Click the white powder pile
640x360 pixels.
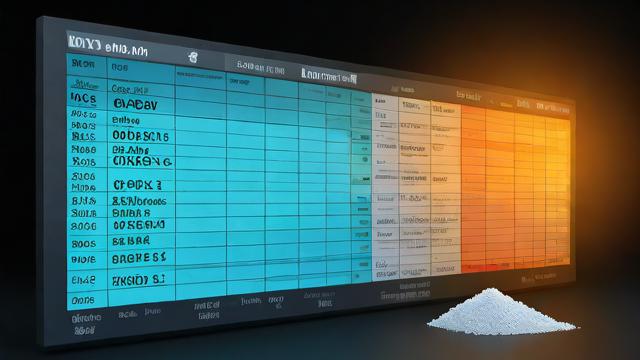coord(502,311)
